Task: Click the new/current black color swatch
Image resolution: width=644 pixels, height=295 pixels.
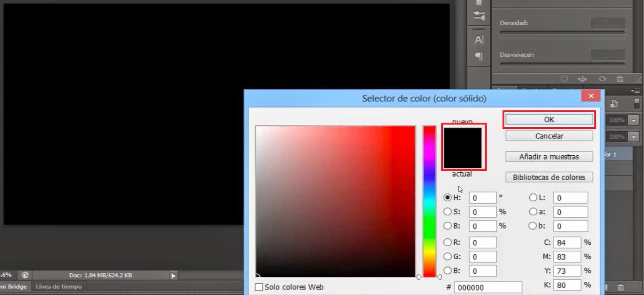Action: tap(463, 148)
